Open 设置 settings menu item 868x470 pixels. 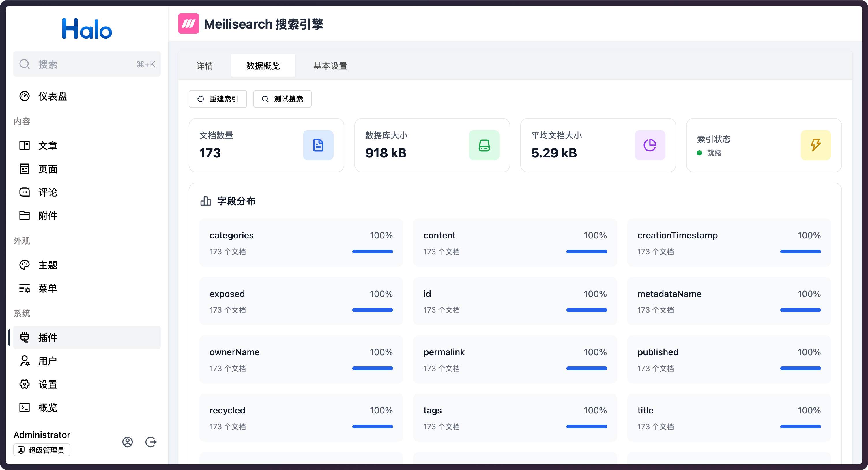point(48,384)
